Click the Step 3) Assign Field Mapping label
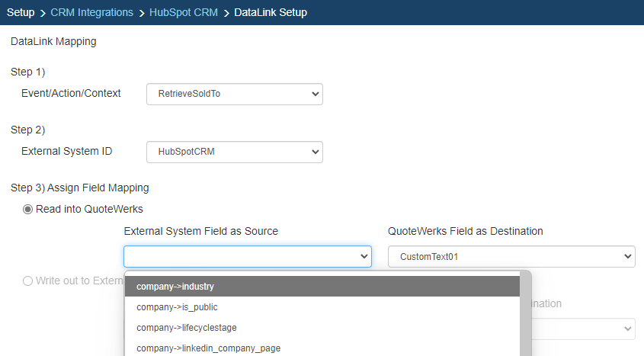The image size is (644, 356). coord(79,188)
